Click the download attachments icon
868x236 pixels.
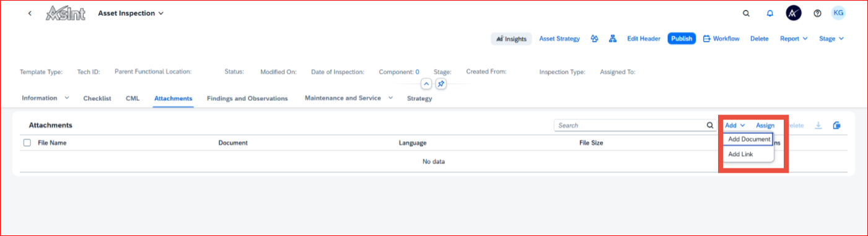coord(818,125)
